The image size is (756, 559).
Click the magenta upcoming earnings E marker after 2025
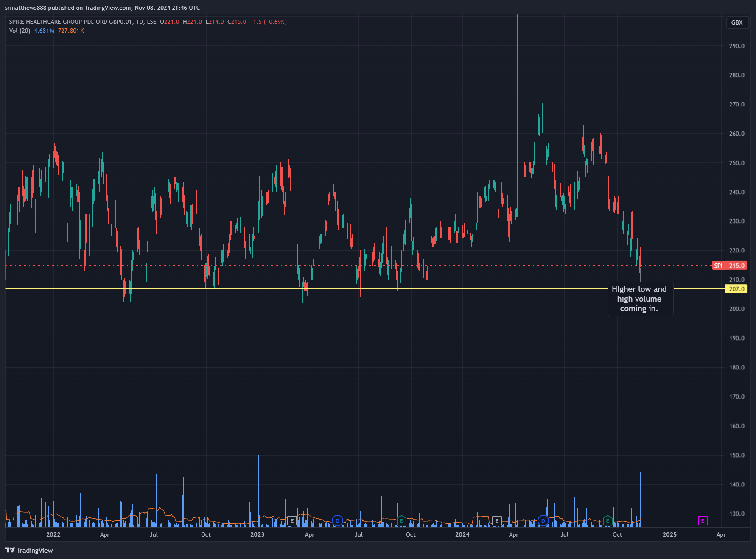tap(703, 520)
